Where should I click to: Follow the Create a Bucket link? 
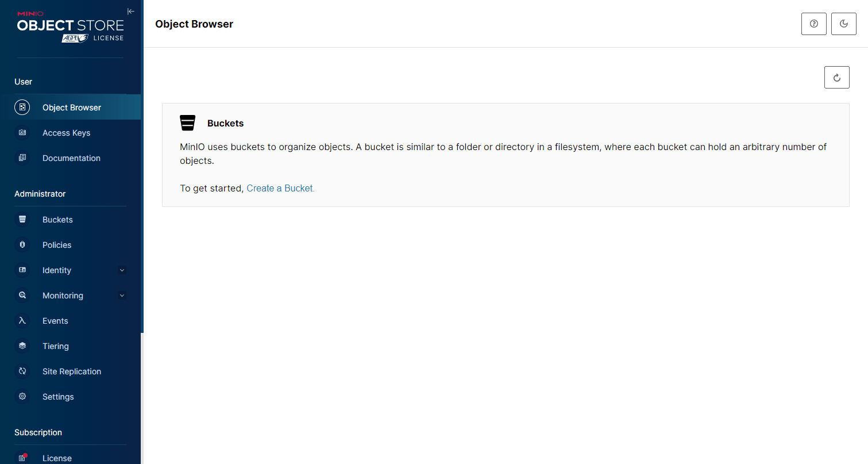(280, 188)
